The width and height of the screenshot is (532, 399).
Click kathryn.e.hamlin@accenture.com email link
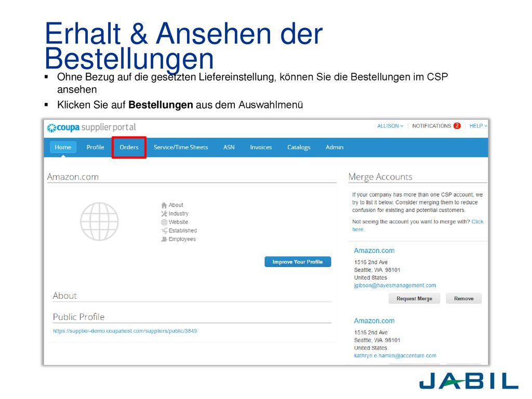(x=395, y=356)
